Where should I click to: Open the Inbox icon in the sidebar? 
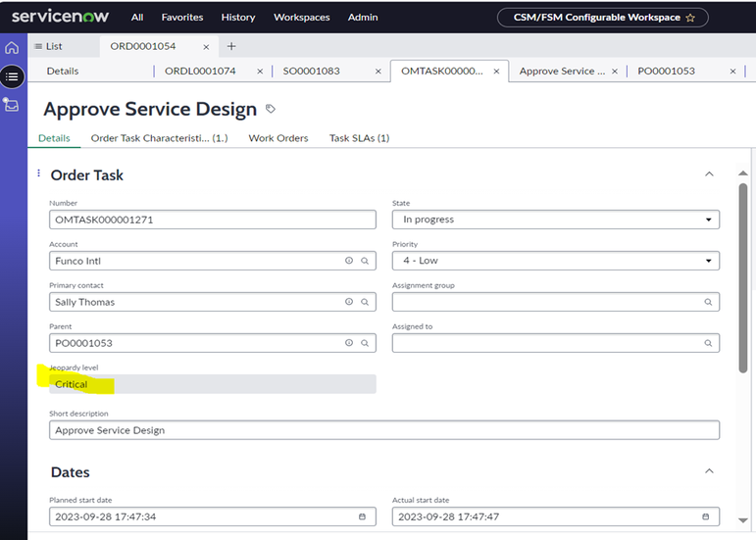tap(11, 105)
